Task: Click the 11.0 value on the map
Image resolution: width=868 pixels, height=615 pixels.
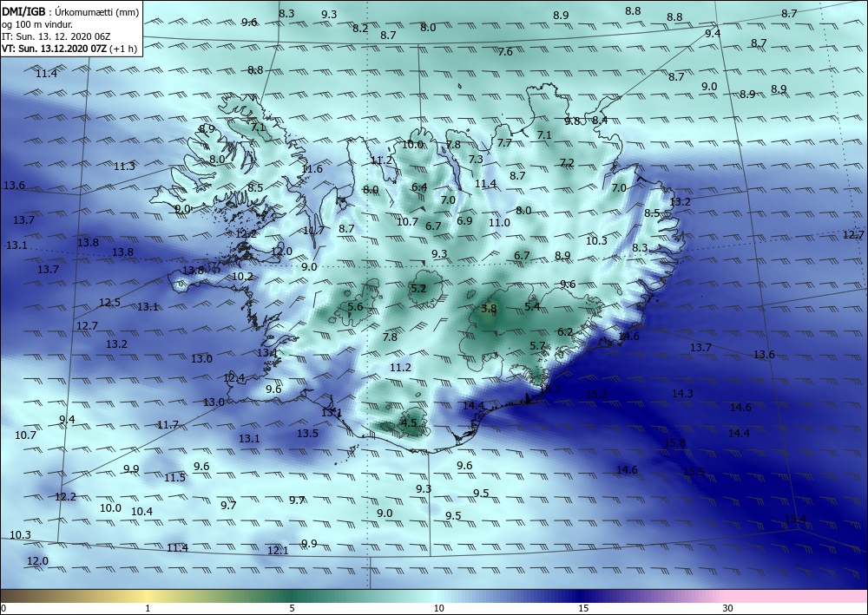Action: tap(499, 222)
